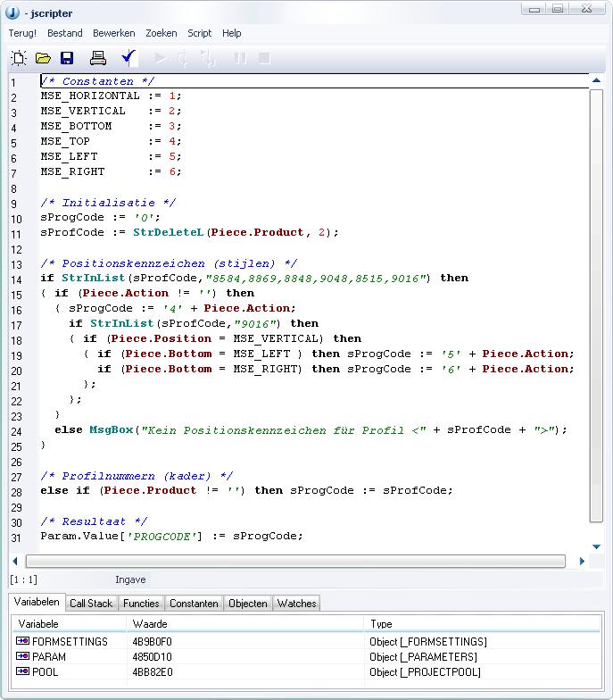Click the MSE_HORIZONTAL constant on line 2
613x700 pixels.
[90, 96]
